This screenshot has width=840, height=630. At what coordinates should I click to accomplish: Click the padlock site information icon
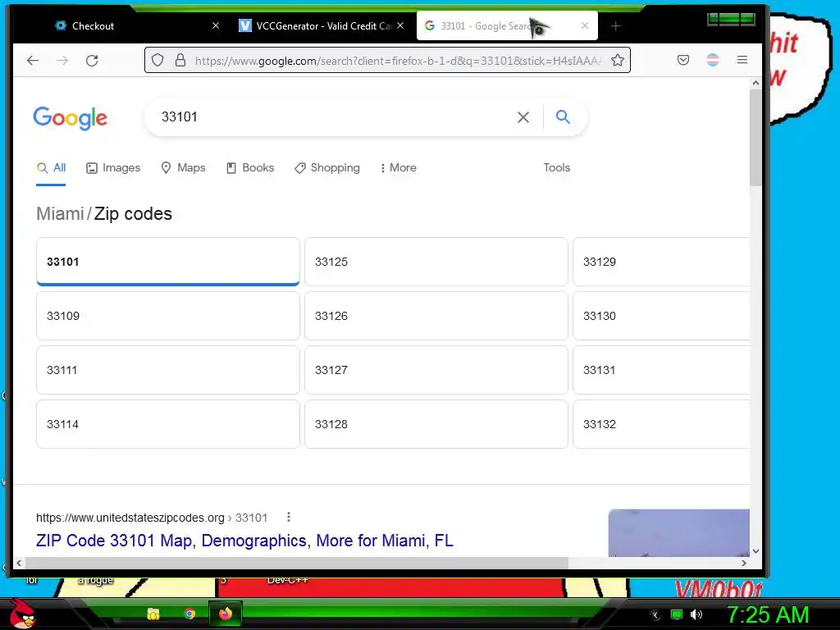pyautogui.click(x=180, y=60)
